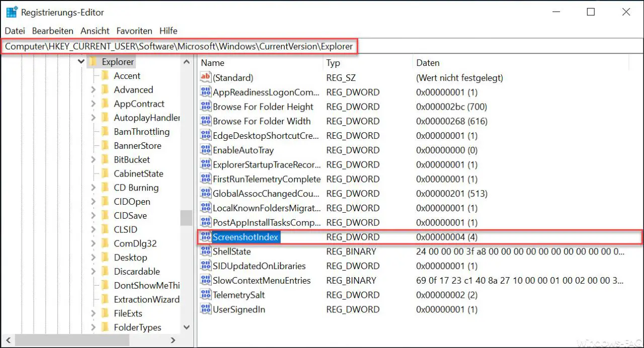This screenshot has height=348, width=644.
Task: Click the UserSignedIn value icon
Action: pos(205,309)
